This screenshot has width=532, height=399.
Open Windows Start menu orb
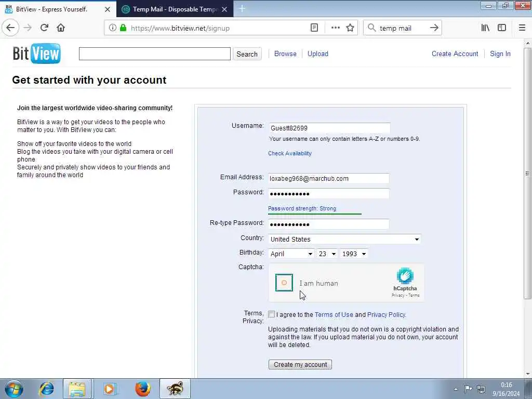[14, 389]
